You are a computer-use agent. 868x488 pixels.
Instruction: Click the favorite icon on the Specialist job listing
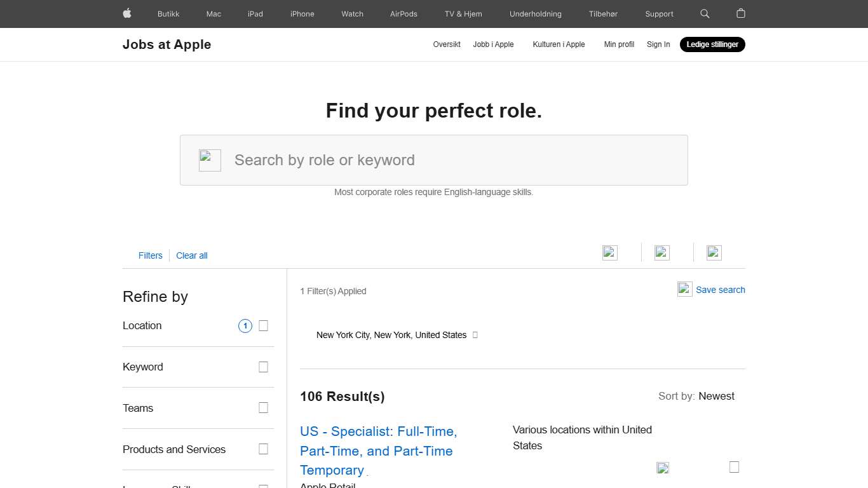[x=663, y=468]
